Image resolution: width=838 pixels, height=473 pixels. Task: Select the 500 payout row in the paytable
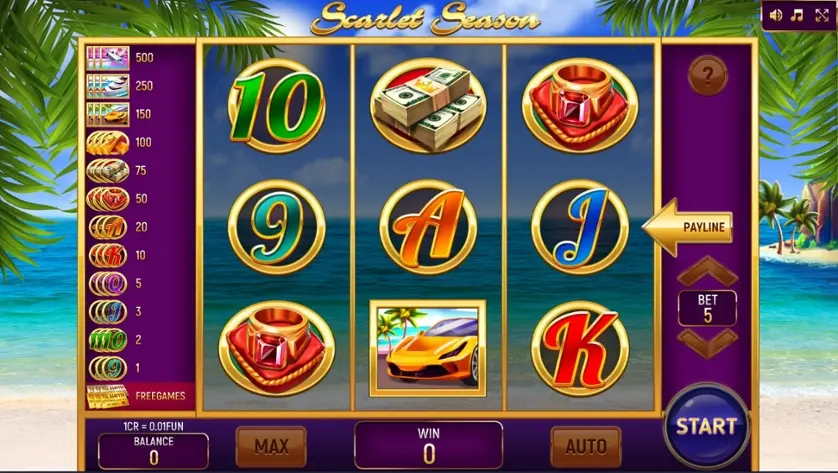coord(139,58)
